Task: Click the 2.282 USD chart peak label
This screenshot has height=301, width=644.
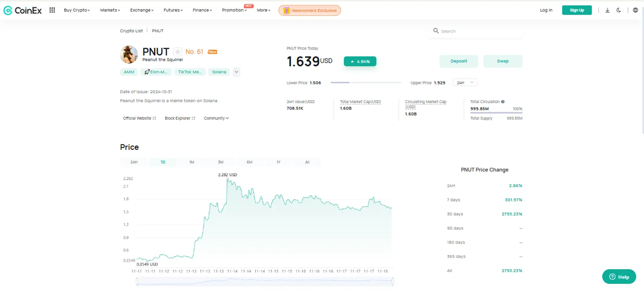Action: pyautogui.click(x=227, y=175)
